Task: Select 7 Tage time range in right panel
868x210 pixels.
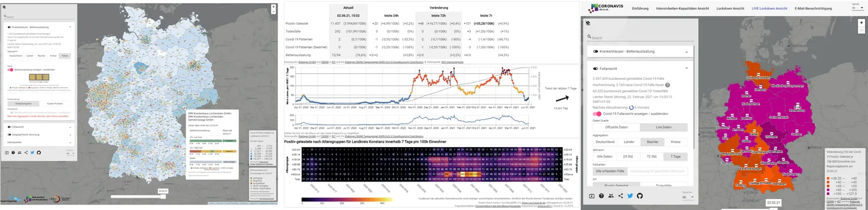Action: click(675, 156)
